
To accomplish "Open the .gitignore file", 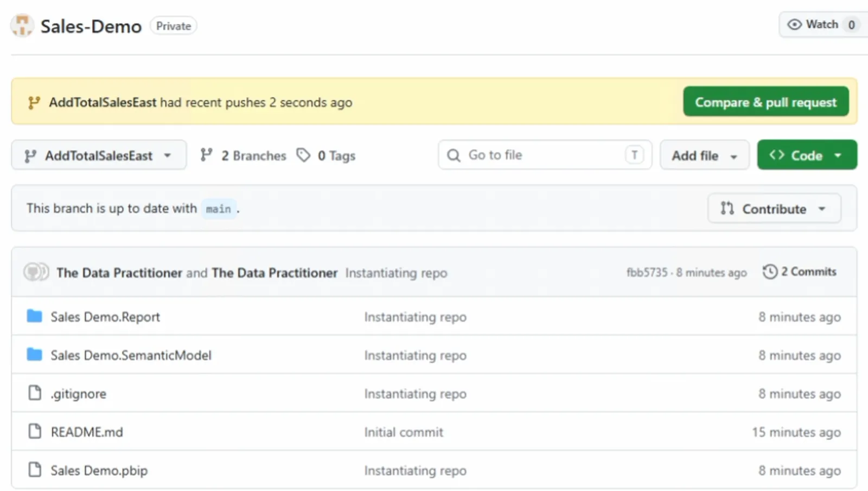I will 79,394.
